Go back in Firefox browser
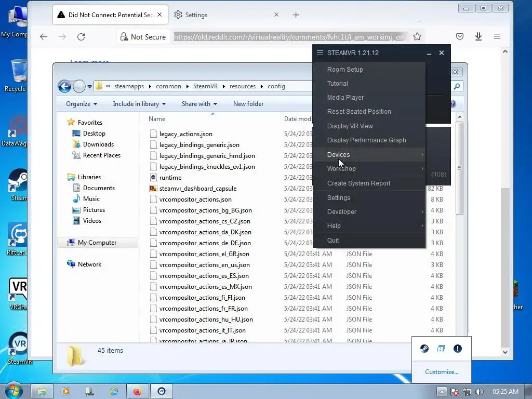This screenshot has width=532, height=399. pos(44,37)
